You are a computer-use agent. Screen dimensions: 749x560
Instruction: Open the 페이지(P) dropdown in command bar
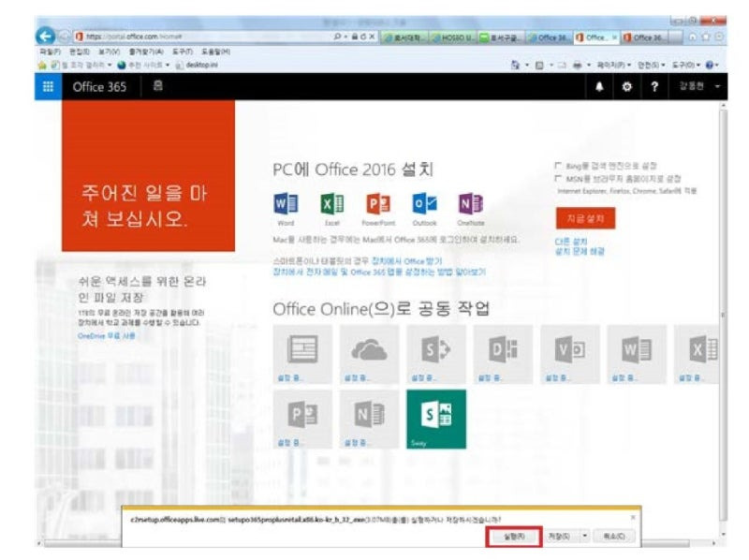pyautogui.click(x=614, y=65)
